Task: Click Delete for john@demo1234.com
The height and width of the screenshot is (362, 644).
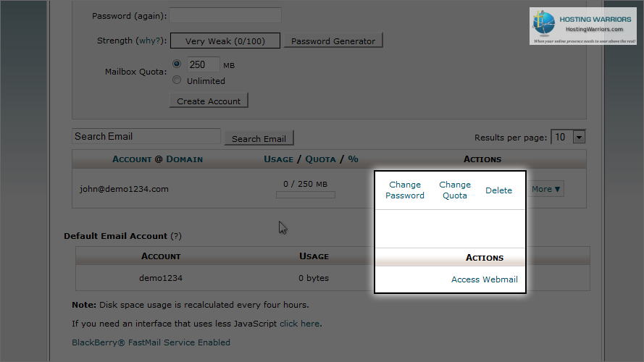Action: coord(498,190)
